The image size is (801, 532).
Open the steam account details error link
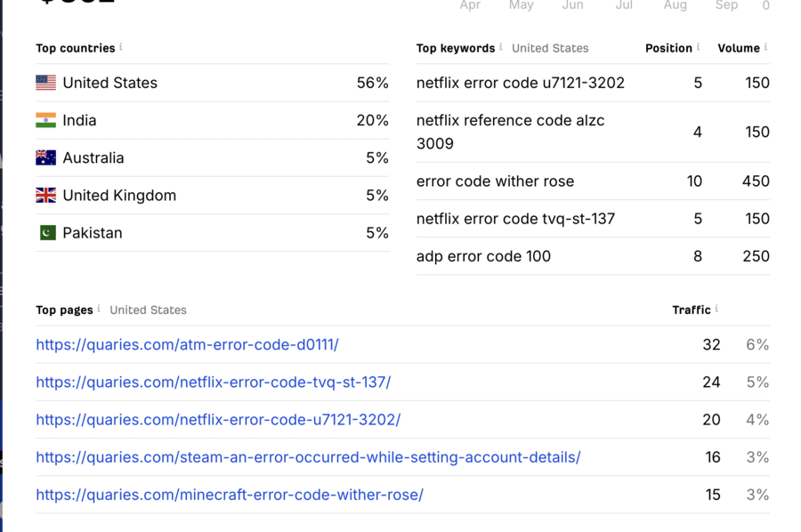click(x=308, y=456)
